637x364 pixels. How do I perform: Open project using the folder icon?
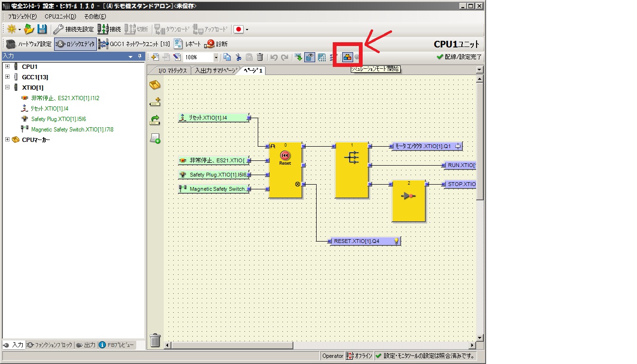pyautogui.click(x=29, y=29)
